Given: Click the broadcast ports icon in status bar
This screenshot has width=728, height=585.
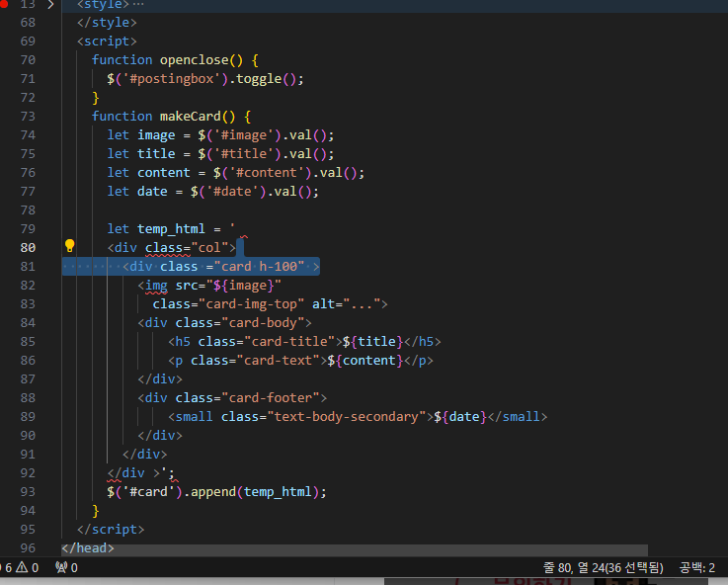Looking at the screenshot, I should click(x=61, y=567).
